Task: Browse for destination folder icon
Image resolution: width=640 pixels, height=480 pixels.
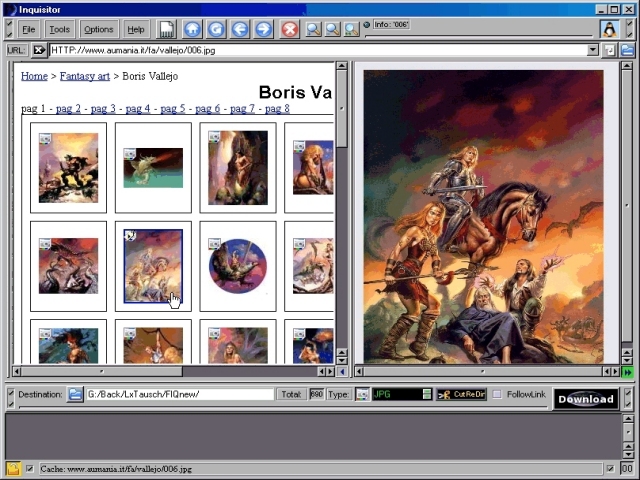Action: pyautogui.click(x=76, y=394)
